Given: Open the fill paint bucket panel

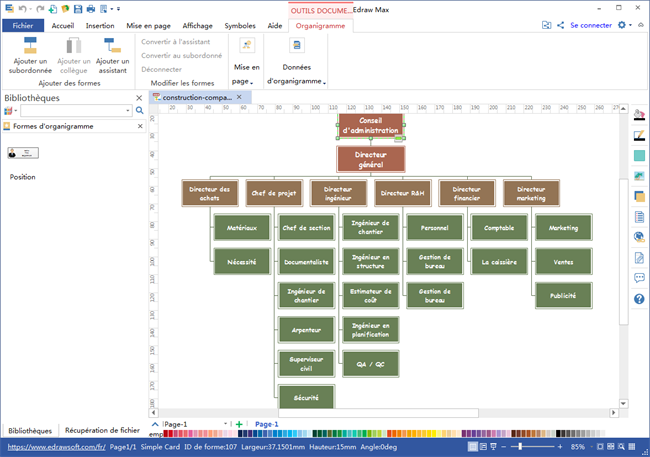Looking at the screenshot, I should coord(639,115).
